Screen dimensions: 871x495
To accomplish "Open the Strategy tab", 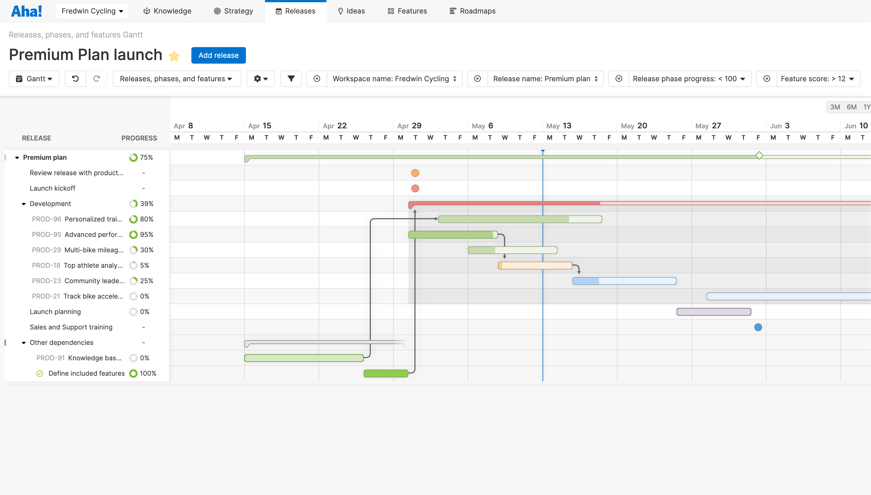I will tap(233, 11).
